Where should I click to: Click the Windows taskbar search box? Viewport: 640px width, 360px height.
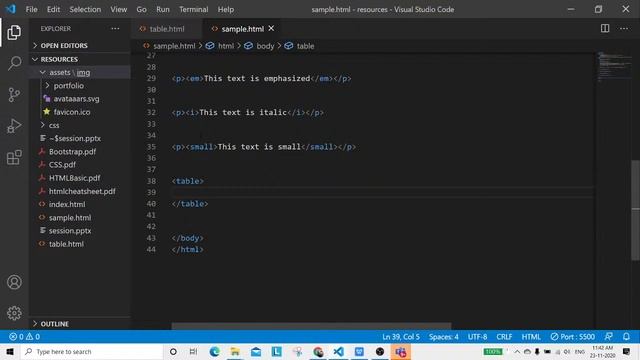[91, 351]
